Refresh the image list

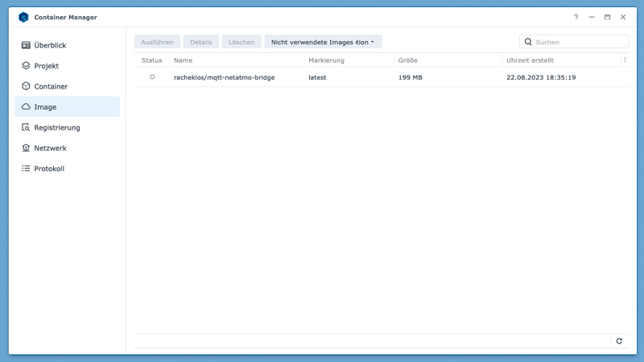pyautogui.click(x=619, y=341)
